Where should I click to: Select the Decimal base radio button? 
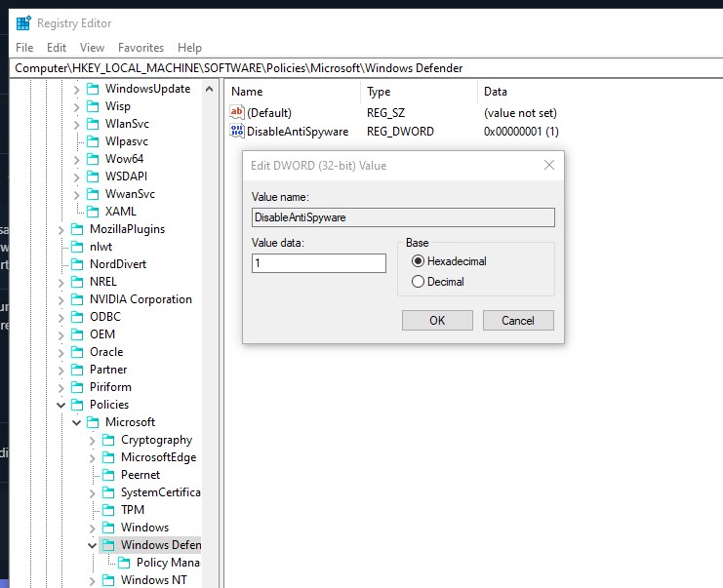pos(418,282)
